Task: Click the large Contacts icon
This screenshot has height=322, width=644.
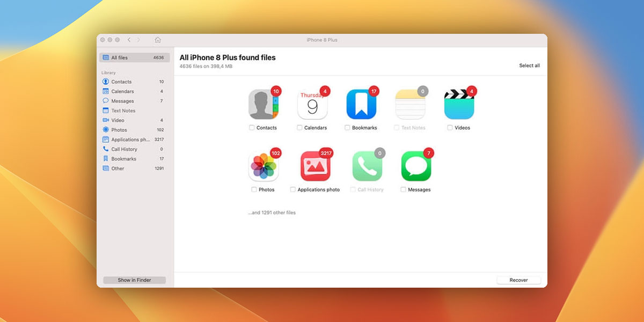Action: [264, 104]
